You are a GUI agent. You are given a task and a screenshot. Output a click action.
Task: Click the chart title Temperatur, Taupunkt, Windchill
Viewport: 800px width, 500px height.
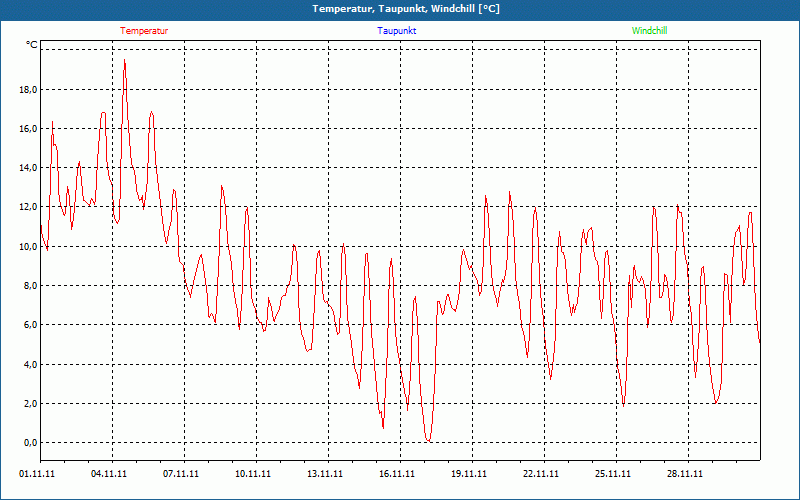[x=406, y=9]
